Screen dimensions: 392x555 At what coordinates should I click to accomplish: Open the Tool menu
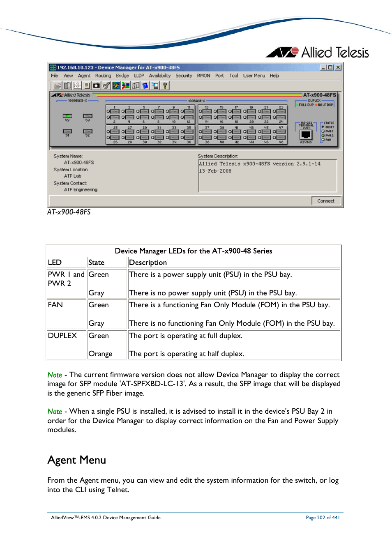tap(233, 76)
